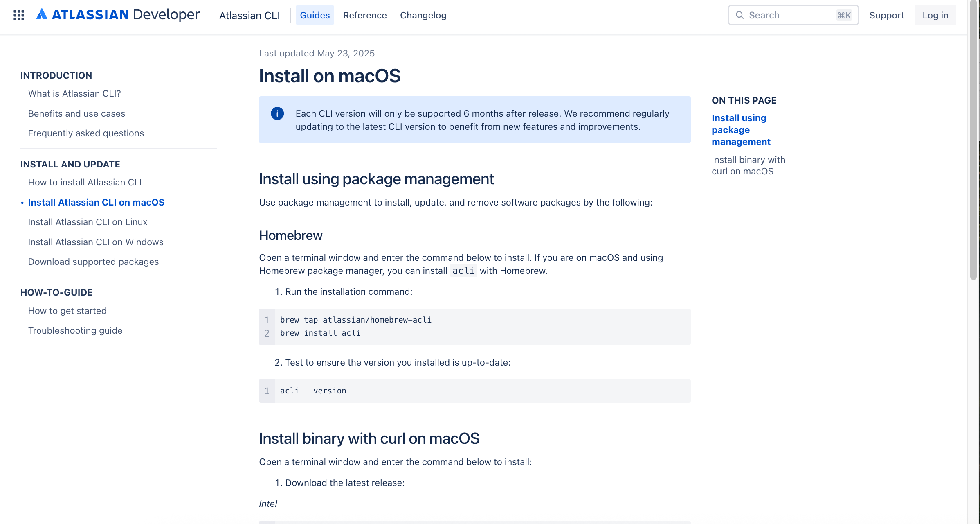Viewport: 980px width, 524px height.
Task: Click the info icon in the blue notice
Action: pyautogui.click(x=277, y=113)
